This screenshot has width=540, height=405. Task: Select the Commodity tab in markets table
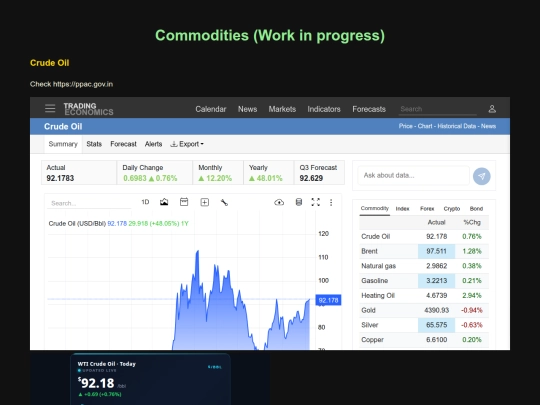click(x=375, y=208)
